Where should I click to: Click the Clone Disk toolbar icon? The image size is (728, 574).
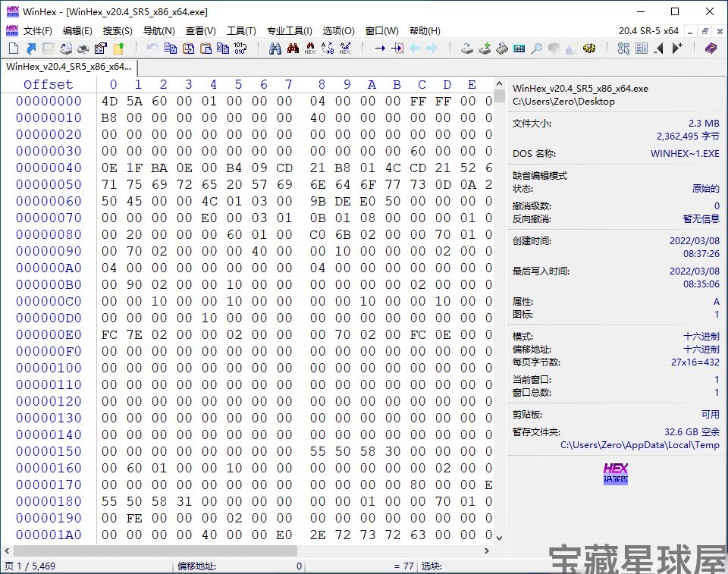[467, 49]
